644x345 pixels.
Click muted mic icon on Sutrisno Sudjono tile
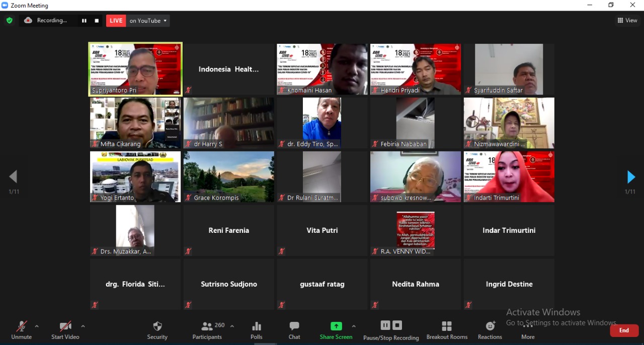188,305
